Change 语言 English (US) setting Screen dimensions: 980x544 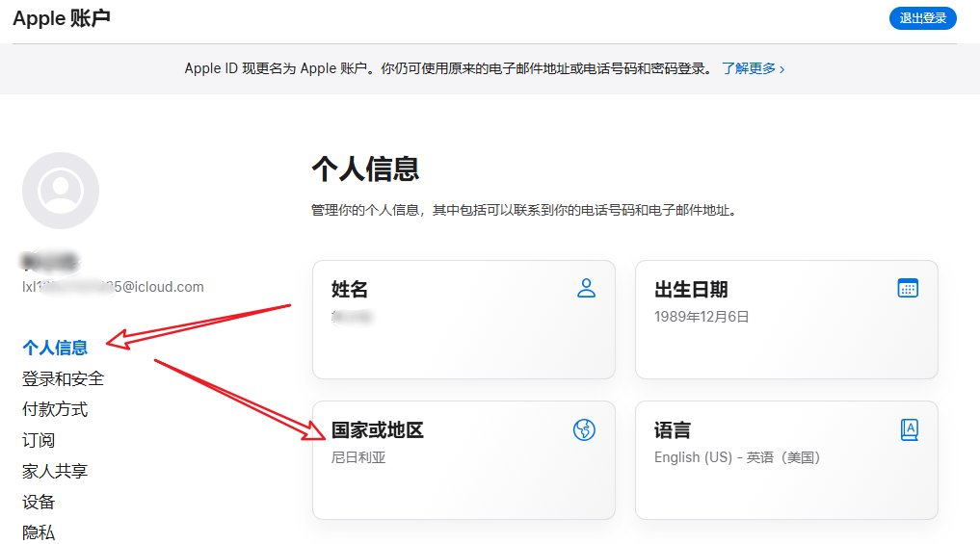click(x=786, y=460)
